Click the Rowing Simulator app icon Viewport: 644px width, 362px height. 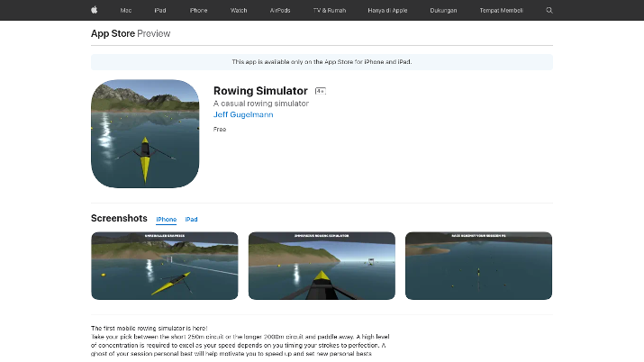[x=145, y=134]
